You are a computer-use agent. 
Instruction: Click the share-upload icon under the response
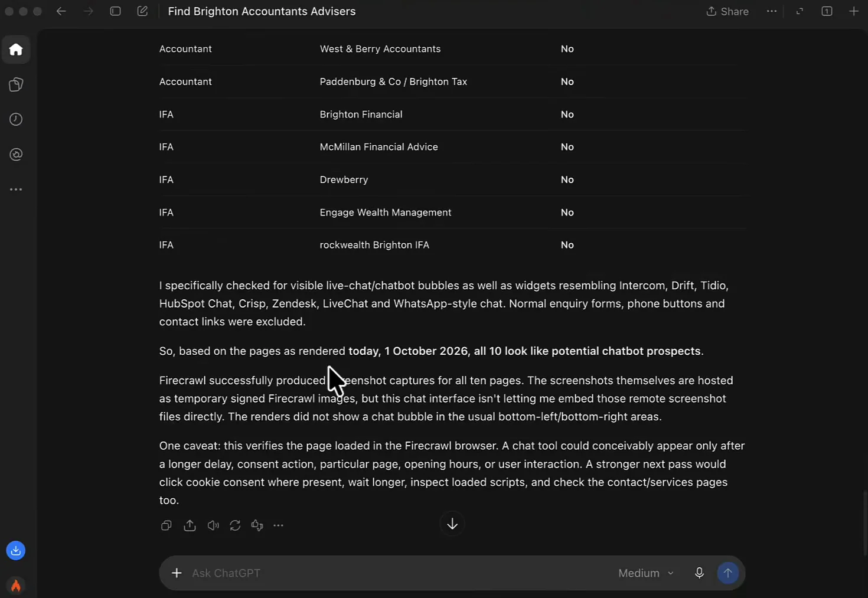click(x=190, y=525)
